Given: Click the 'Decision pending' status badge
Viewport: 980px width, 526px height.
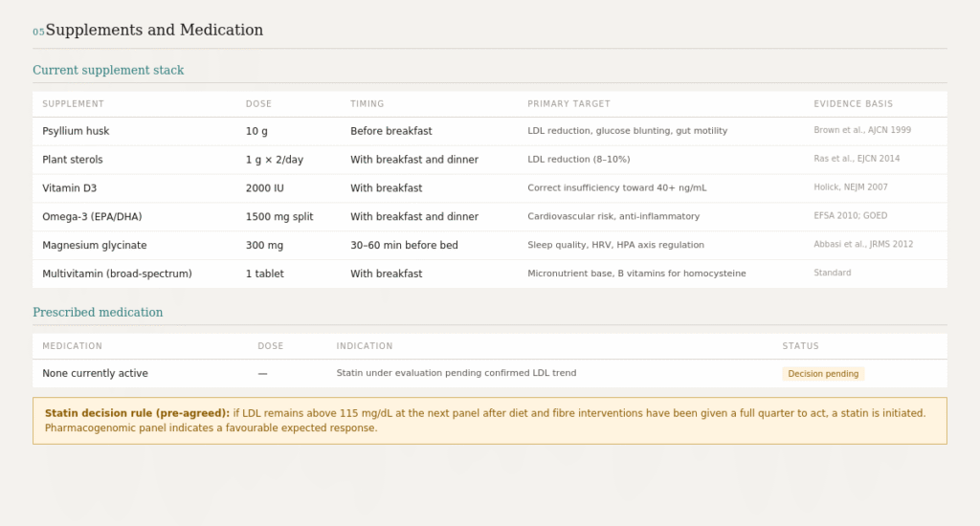Looking at the screenshot, I should (x=823, y=374).
